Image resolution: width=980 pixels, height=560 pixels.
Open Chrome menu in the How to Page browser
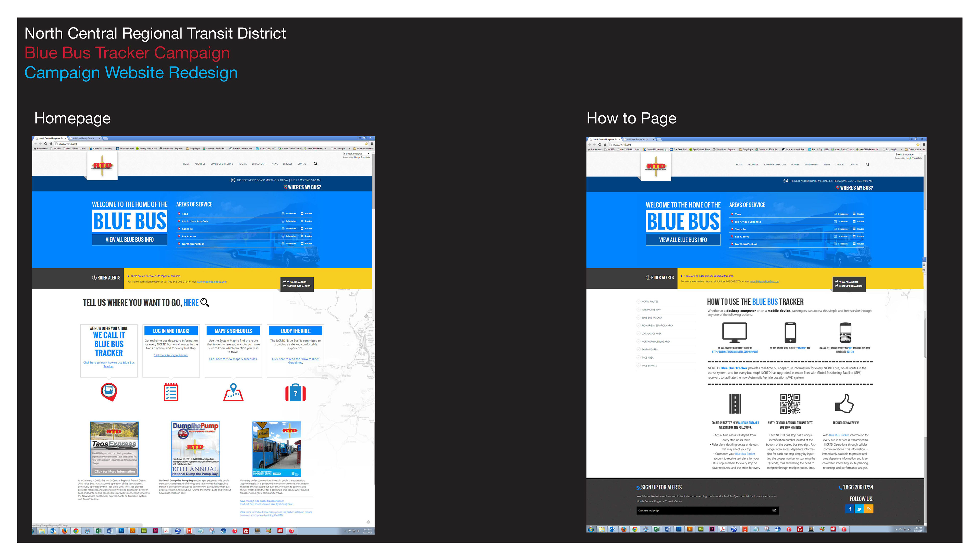924,145
